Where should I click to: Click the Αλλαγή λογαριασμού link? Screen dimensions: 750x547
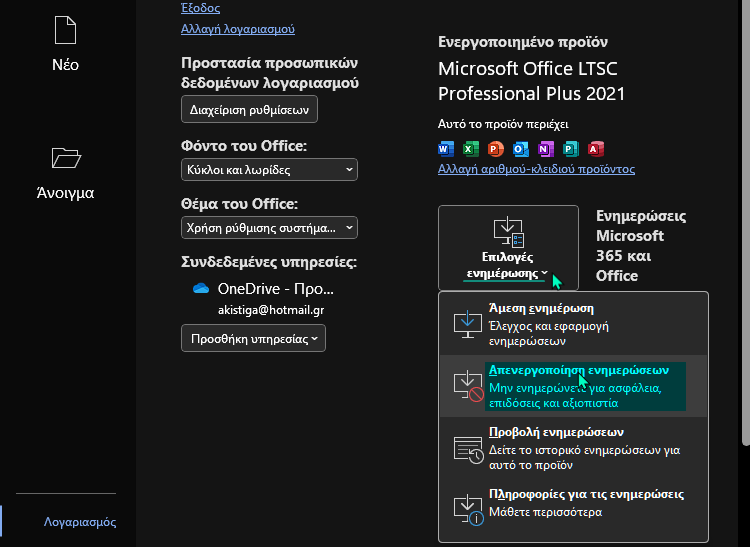point(238,29)
